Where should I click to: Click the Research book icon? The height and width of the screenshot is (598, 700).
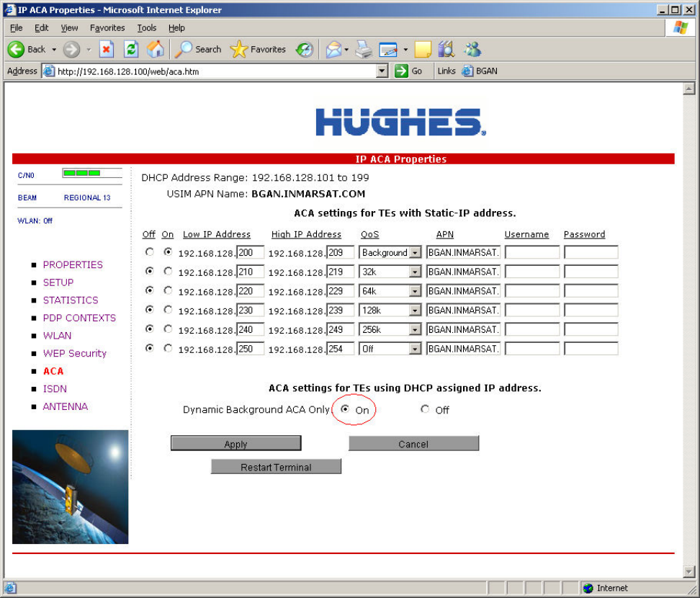point(446,49)
